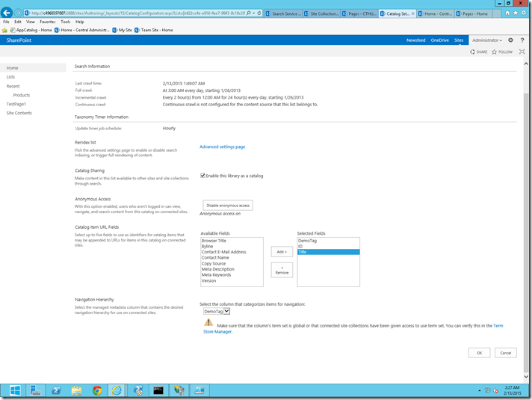
Task: Select Meta Keywords in Available Fields
Action: pyautogui.click(x=232, y=274)
